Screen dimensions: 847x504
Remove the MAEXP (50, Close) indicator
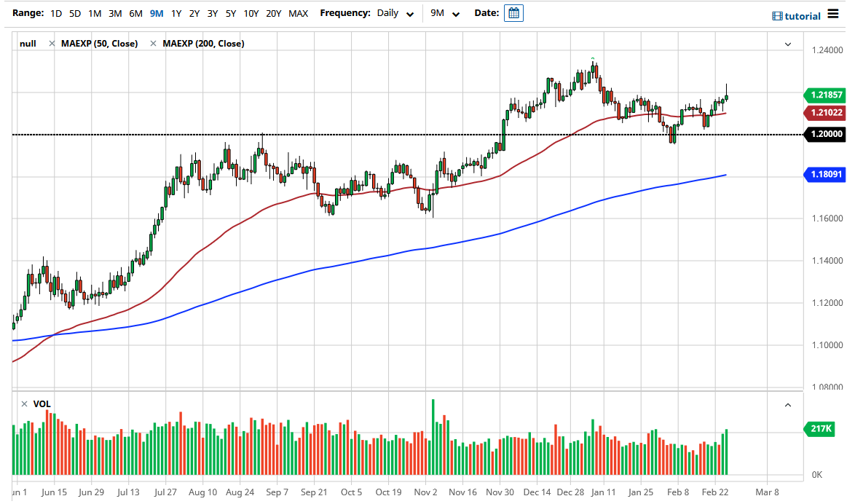52,43
